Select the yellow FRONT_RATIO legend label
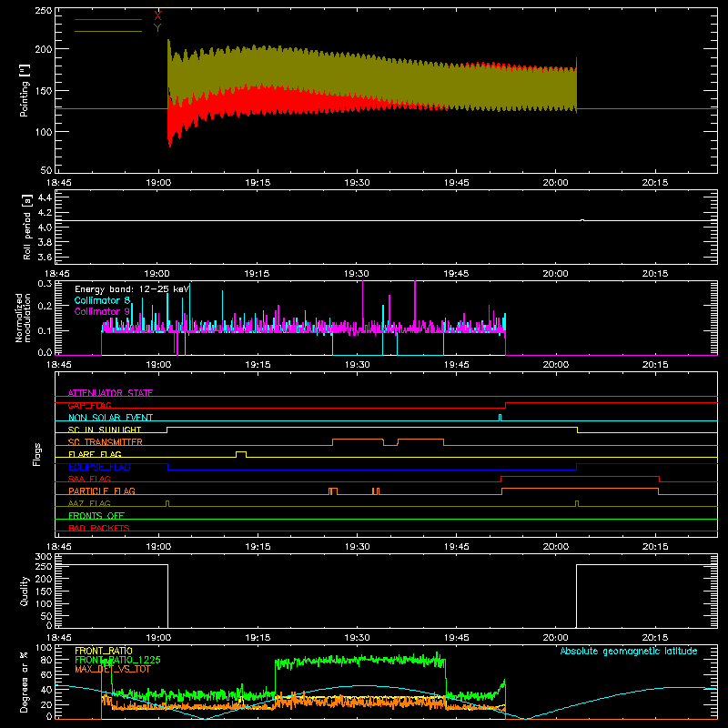The image size is (728, 728). [104, 651]
